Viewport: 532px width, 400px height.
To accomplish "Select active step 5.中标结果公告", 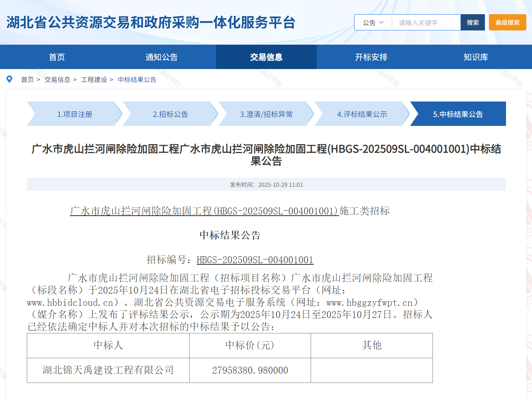I will click(x=458, y=114).
